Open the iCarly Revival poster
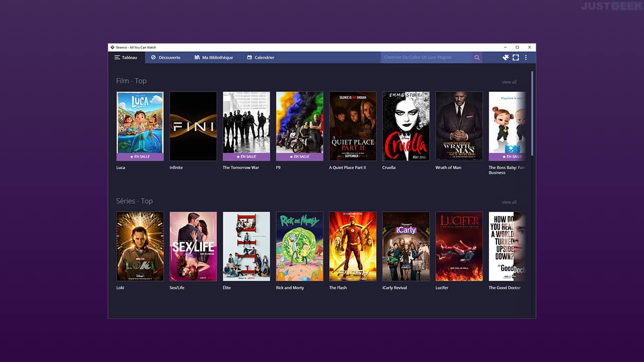Screen dimensions: 644x362 [406, 246]
